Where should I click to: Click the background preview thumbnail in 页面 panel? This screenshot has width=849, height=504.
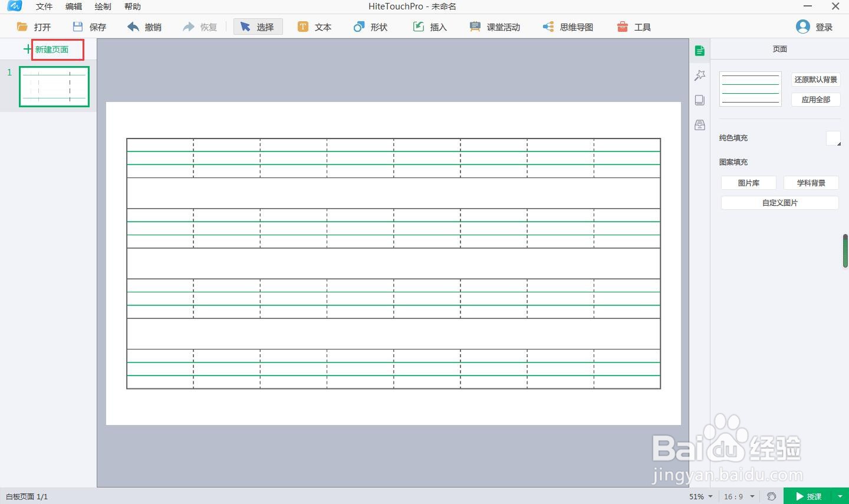(x=751, y=89)
